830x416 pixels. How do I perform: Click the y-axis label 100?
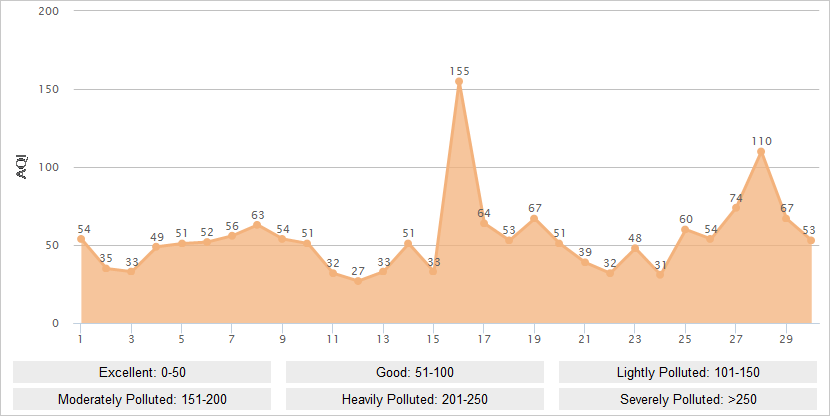point(49,167)
